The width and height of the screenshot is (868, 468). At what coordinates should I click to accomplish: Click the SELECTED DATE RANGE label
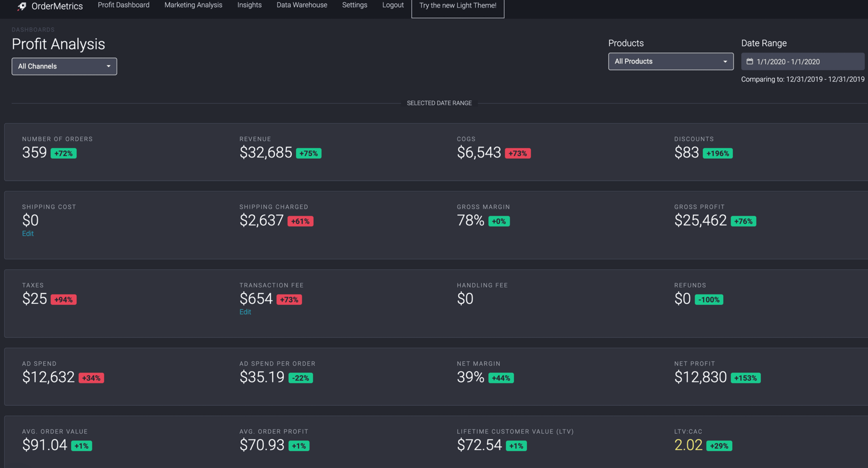pos(439,103)
